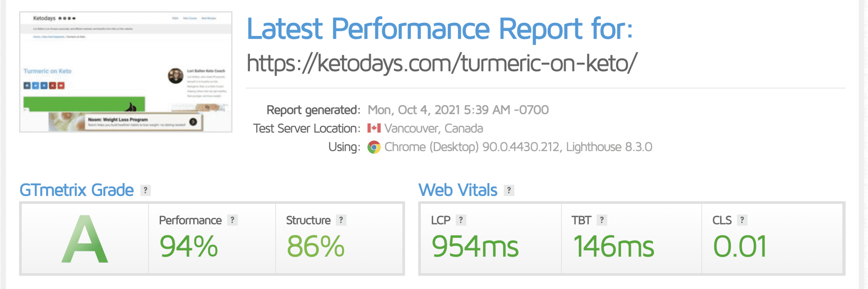868x289 pixels.
Task: Open the LCP help question mark
Action: tap(461, 220)
